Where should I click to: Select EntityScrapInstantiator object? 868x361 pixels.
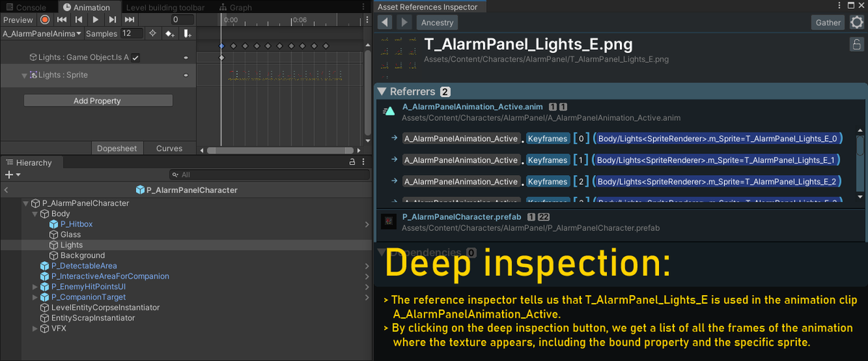(x=88, y=318)
